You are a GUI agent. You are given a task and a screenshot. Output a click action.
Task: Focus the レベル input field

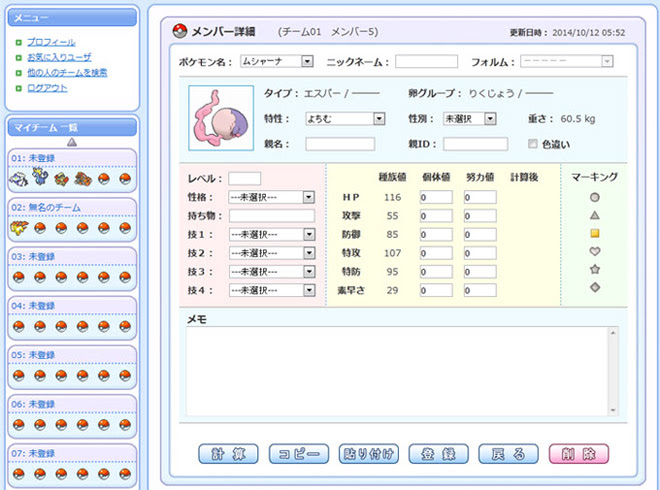[x=245, y=178]
